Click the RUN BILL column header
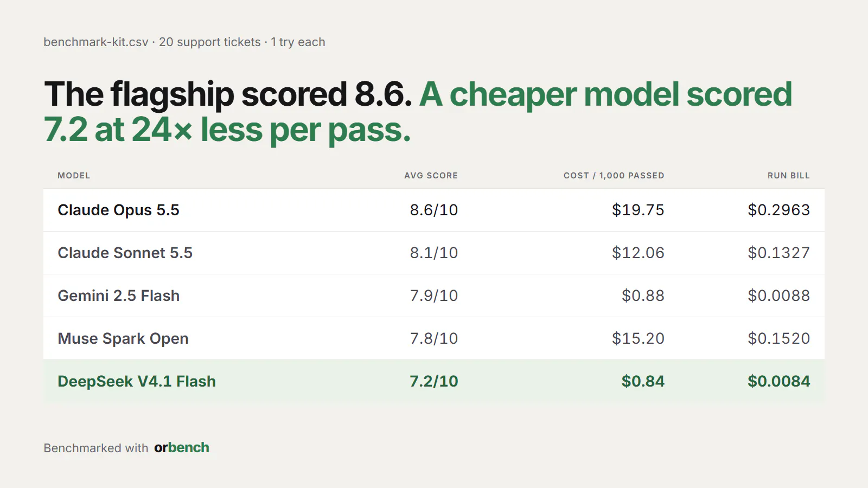Image resolution: width=868 pixels, height=488 pixels. 788,176
